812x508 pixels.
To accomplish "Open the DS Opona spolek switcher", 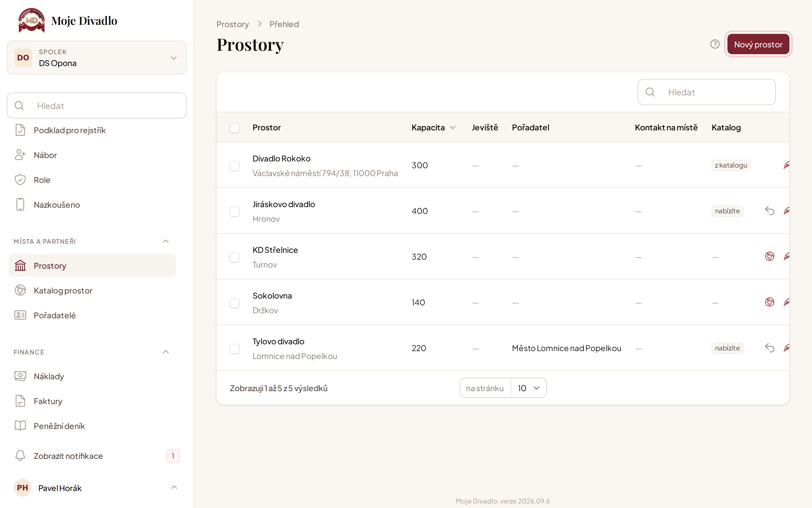I will click(97, 58).
